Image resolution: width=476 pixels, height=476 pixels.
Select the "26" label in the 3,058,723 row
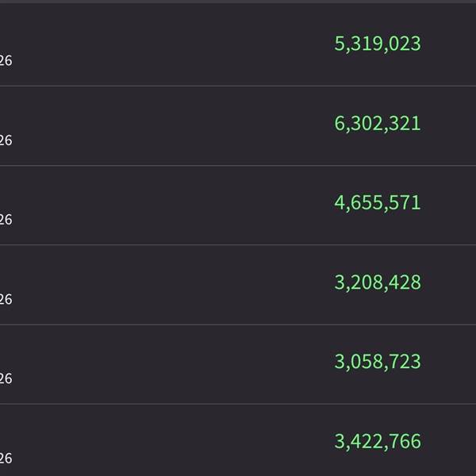point(6,379)
